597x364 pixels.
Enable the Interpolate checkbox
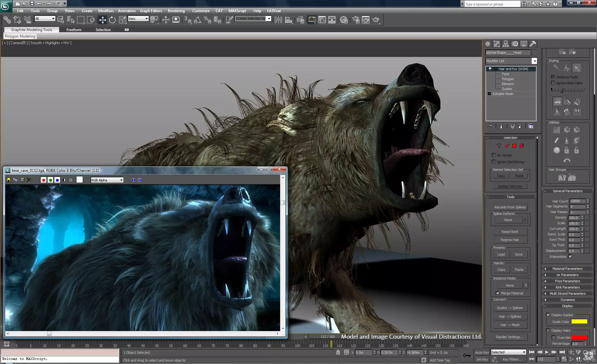pyautogui.click(x=570, y=256)
